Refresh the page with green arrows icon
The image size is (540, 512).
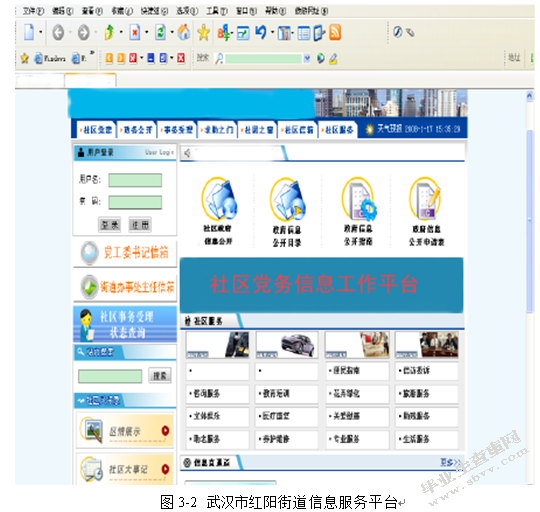pos(160,32)
